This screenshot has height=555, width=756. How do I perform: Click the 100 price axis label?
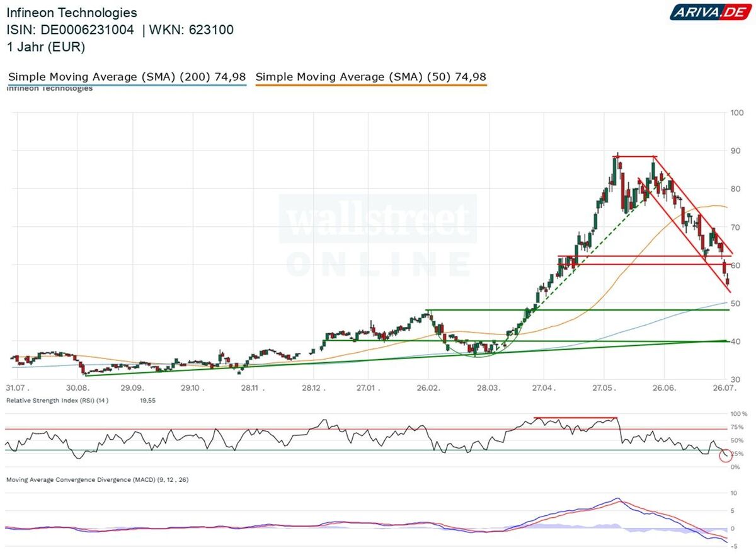[x=736, y=113]
